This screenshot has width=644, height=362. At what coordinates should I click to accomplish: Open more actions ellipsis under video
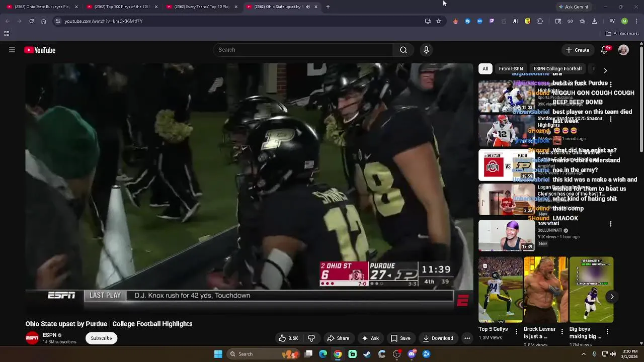click(x=467, y=338)
